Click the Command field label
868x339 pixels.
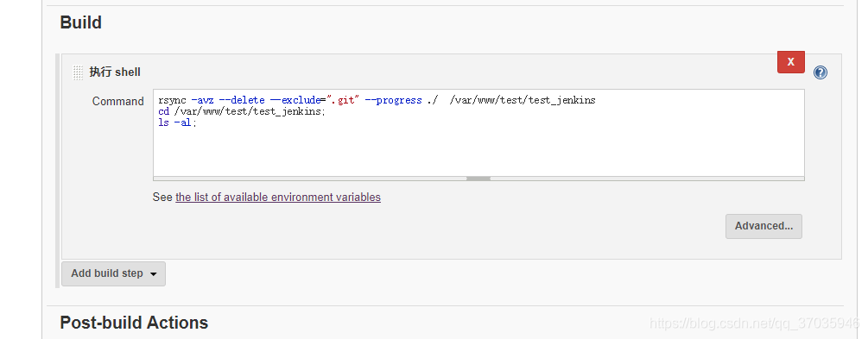point(118,101)
